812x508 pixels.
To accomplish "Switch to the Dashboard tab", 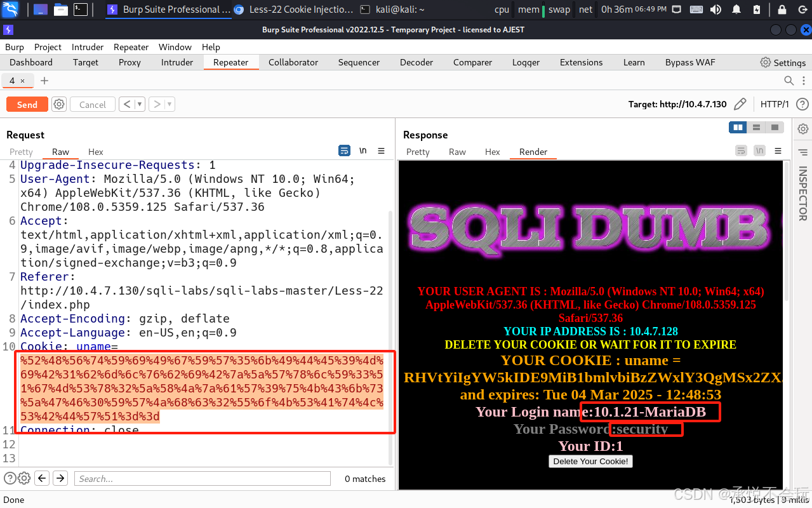I will click(31, 62).
